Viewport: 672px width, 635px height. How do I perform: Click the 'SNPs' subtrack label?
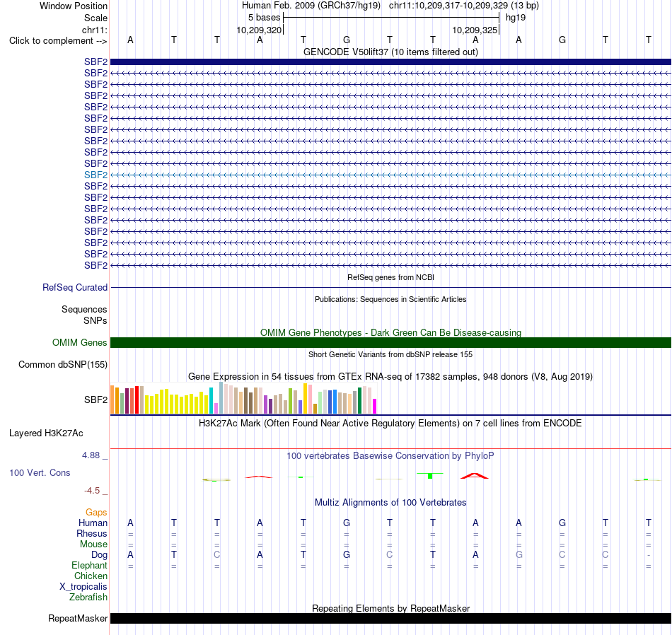tap(95, 320)
